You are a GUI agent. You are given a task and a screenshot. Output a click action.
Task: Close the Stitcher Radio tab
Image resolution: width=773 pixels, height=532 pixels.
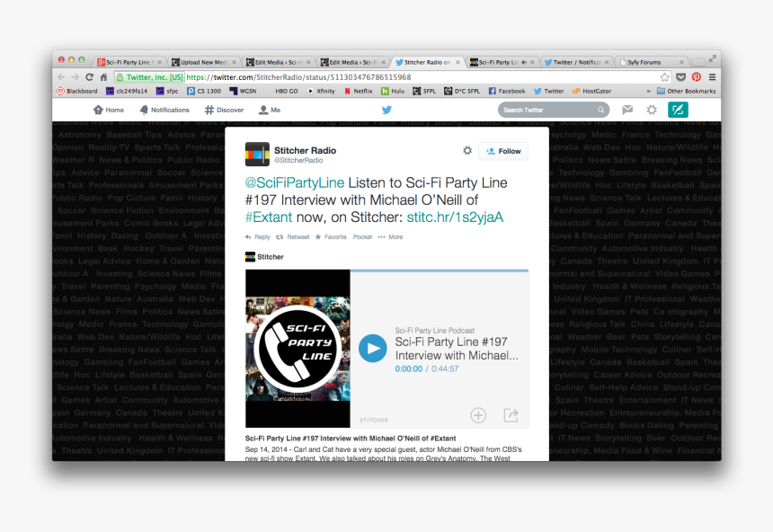[x=458, y=62]
